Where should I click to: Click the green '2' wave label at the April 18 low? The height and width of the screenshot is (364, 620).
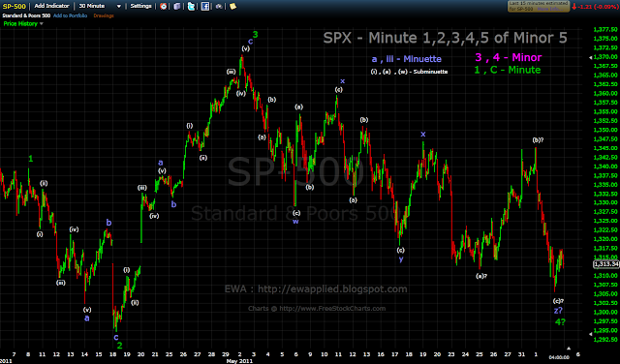[119, 345]
